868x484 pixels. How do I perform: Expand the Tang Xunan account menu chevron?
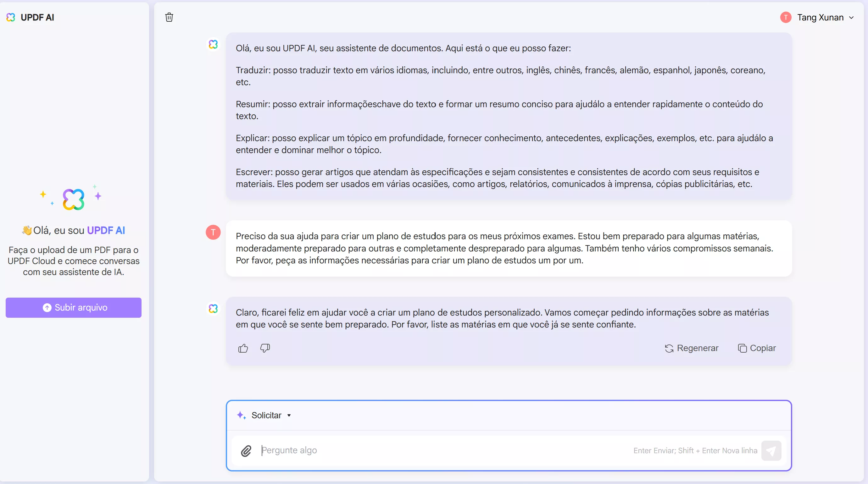[852, 17]
